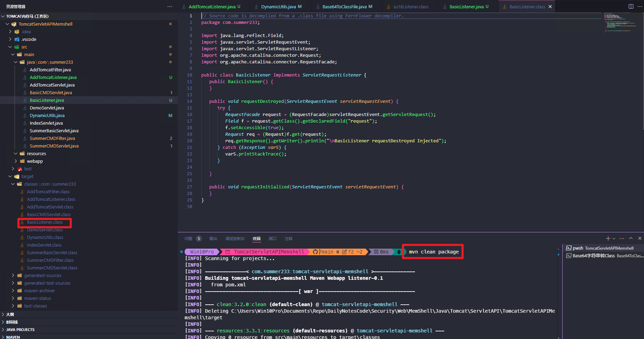Close the bottom terminal panel
The width and height of the screenshot is (644, 339).
click(640, 238)
